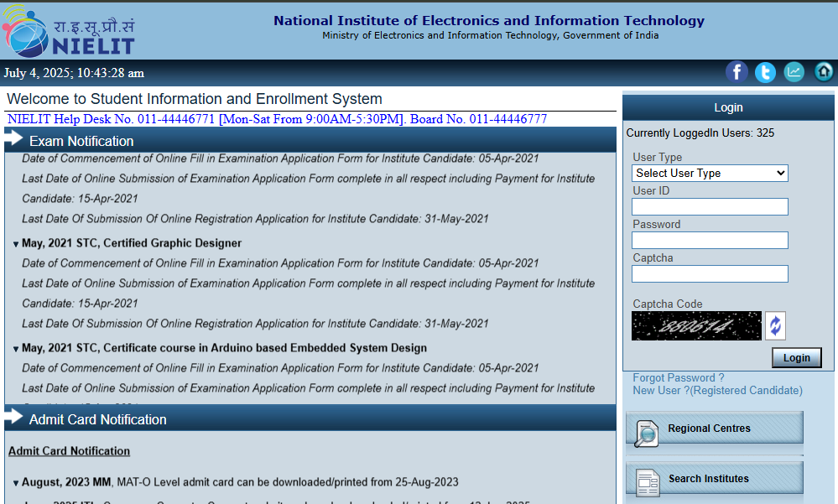838x504 pixels.
Task: Click the Exam Notification arrow icon
Action: (x=14, y=138)
